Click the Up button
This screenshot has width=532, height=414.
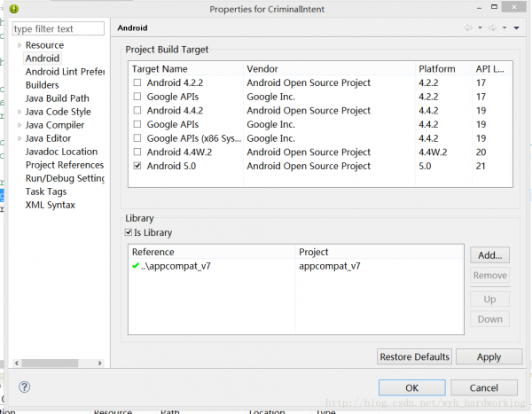(x=489, y=299)
